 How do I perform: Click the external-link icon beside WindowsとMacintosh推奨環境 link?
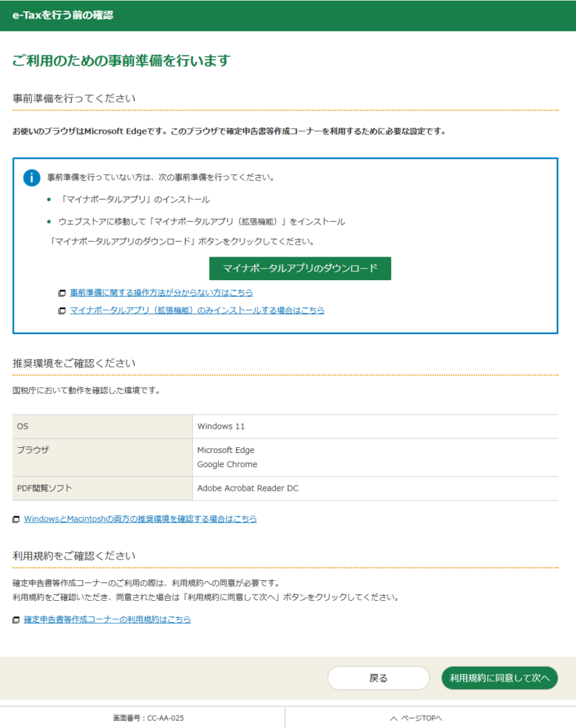point(16,520)
